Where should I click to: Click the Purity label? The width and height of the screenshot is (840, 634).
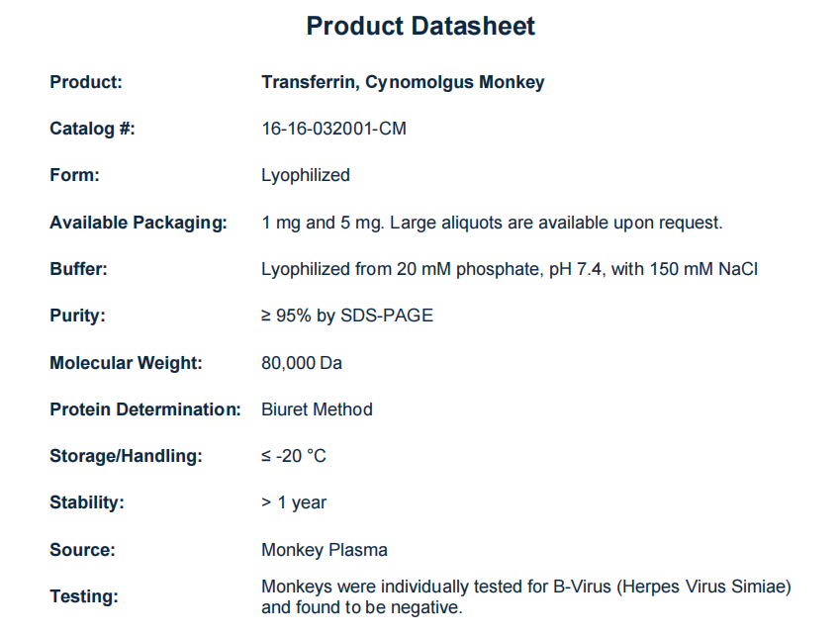(x=77, y=316)
